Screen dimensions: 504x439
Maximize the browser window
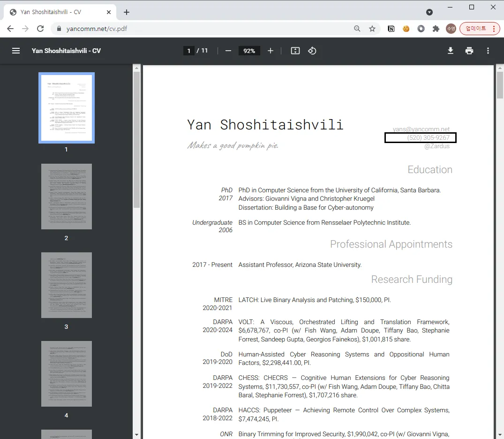[x=472, y=7]
